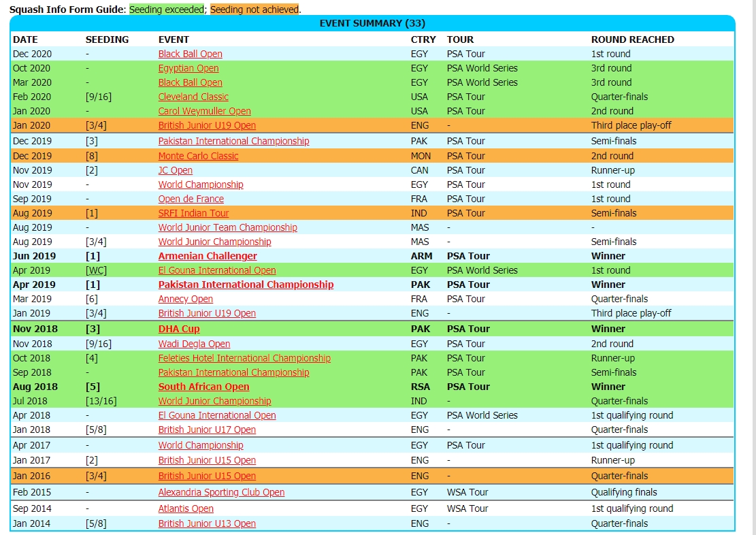Viewport: 756px width, 535px height.
Task: Click the Atlantis Open link
Action: click(x=186, y=508)
